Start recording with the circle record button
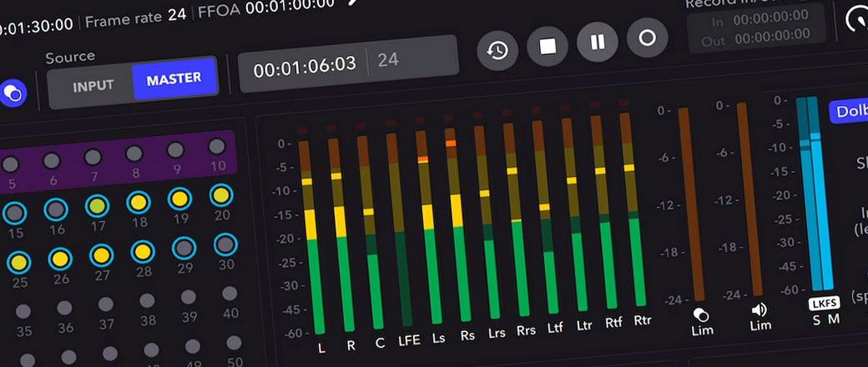This screenshot has height=367, width=868. pos(647,38)
